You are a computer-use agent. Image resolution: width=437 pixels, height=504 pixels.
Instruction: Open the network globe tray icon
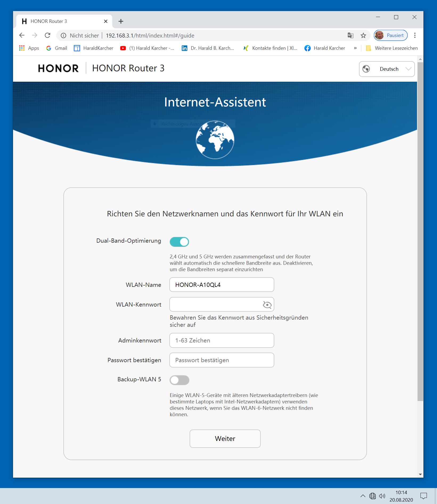[373, 496]
